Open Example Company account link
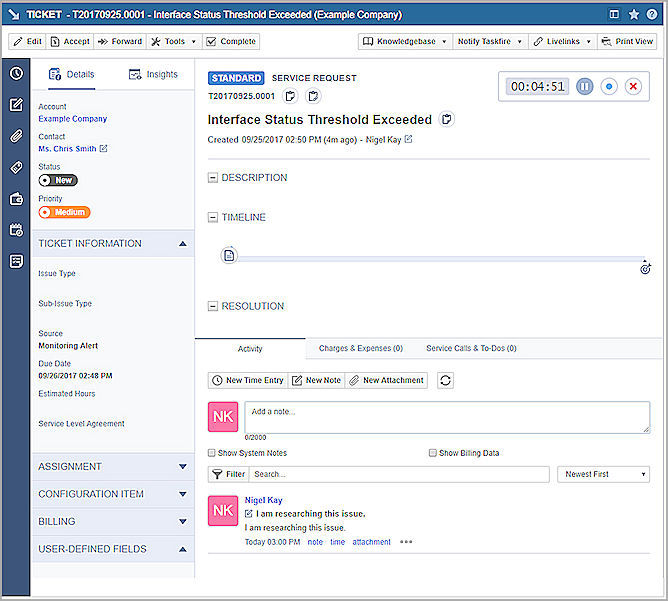Viewport: 668px width, 601px height. click(x=72, y=119)
